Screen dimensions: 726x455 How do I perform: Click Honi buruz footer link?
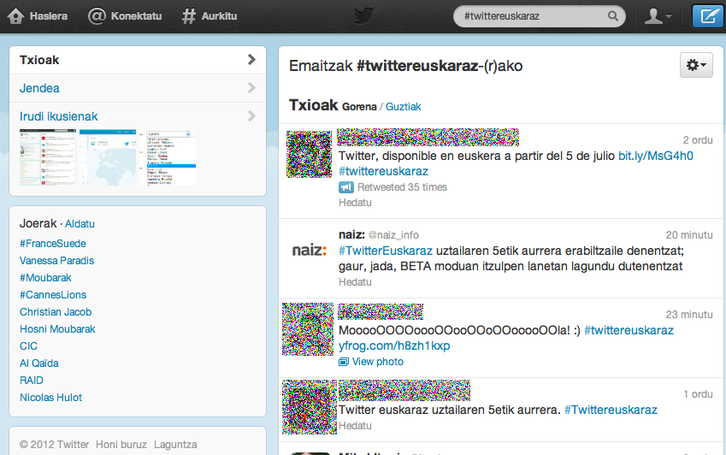[121, 444]
